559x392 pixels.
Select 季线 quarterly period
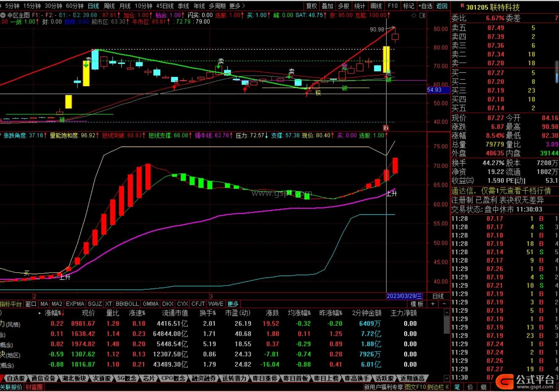[x=183, y=6]
